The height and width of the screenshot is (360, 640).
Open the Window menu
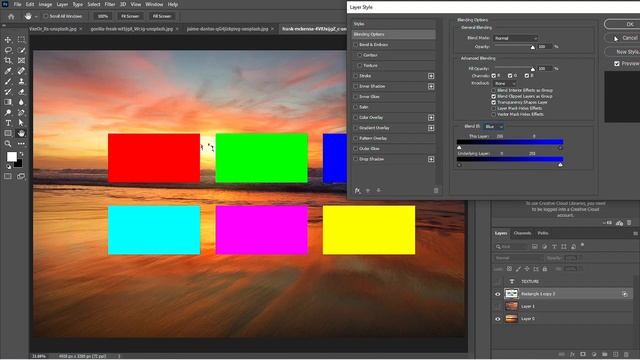point(154,4)
